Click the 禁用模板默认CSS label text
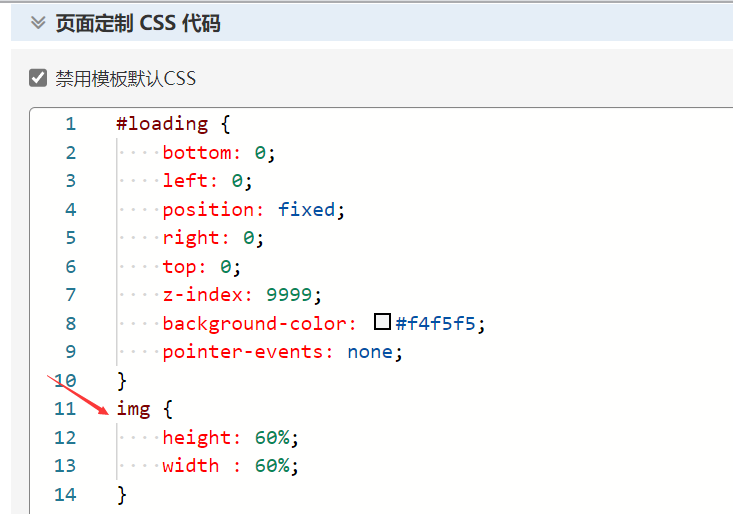Screen dimensions: 733x514 125,79
